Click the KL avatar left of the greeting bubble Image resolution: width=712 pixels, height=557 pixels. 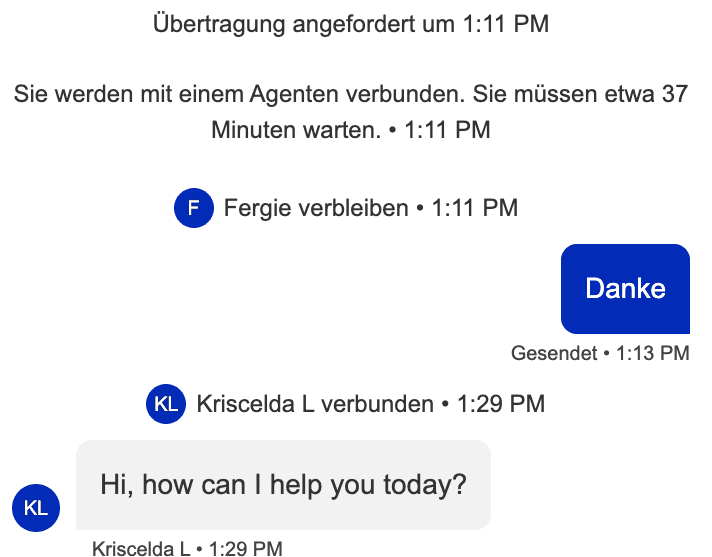click(x=36, y=507)
